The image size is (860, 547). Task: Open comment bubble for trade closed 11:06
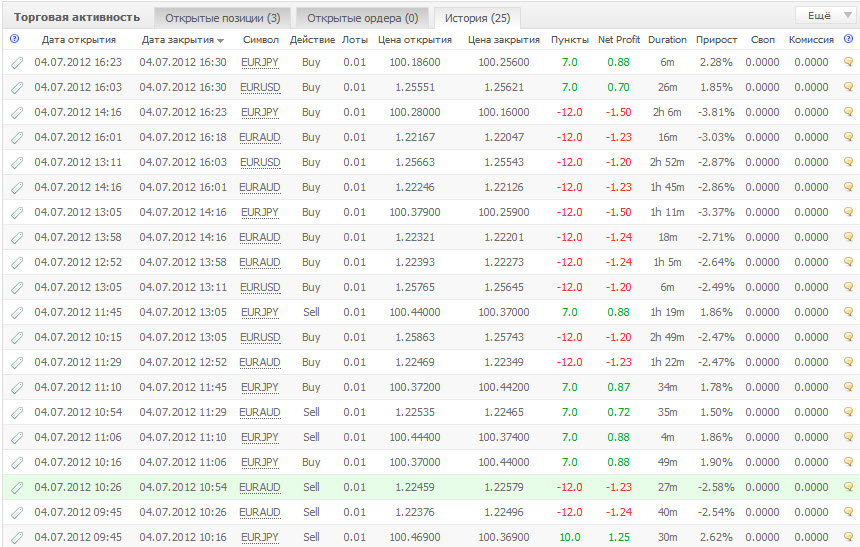(x=848, y=461)
